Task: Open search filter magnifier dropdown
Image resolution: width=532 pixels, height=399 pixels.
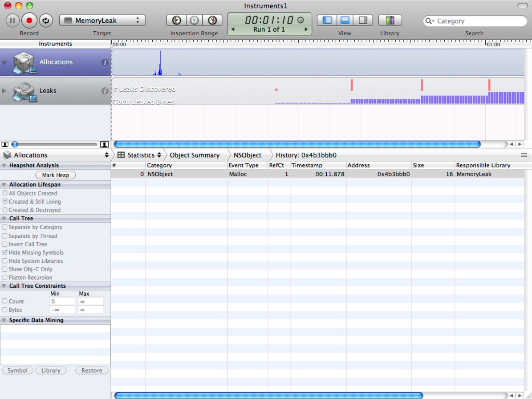Action: (430, 21)
